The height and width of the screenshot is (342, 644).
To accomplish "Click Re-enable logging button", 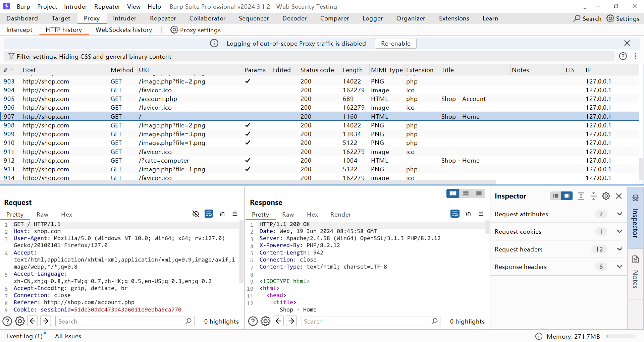I will tap(395, 43).
